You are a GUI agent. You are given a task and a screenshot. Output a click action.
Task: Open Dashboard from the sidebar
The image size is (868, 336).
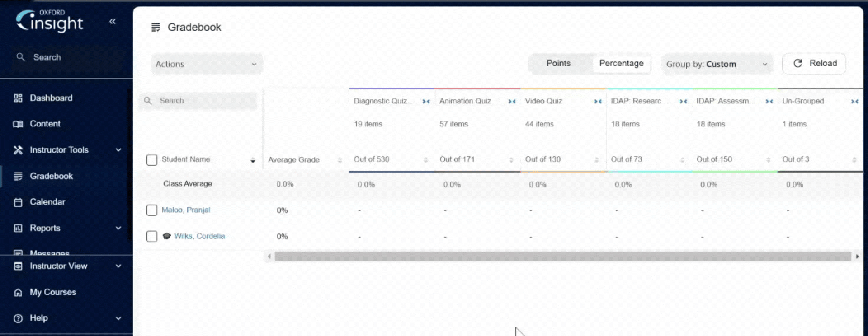click(51, 98)
